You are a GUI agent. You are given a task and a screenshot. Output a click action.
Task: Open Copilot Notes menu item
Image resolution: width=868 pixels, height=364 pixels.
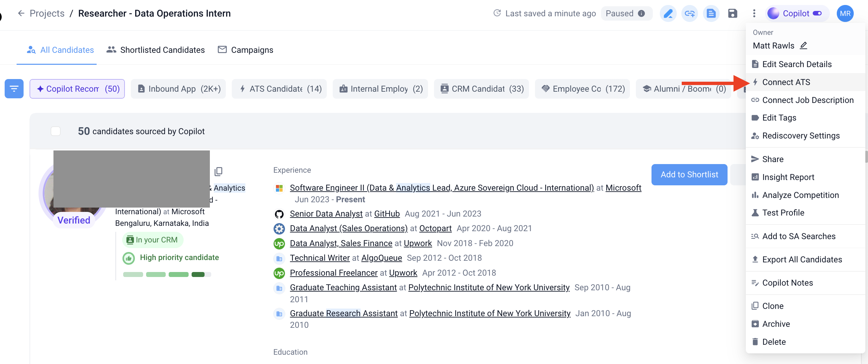coord(805,283)
